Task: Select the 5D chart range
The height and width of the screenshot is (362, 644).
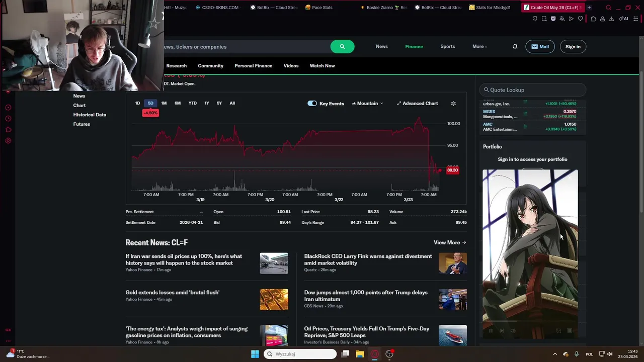Action: (150, 103)
